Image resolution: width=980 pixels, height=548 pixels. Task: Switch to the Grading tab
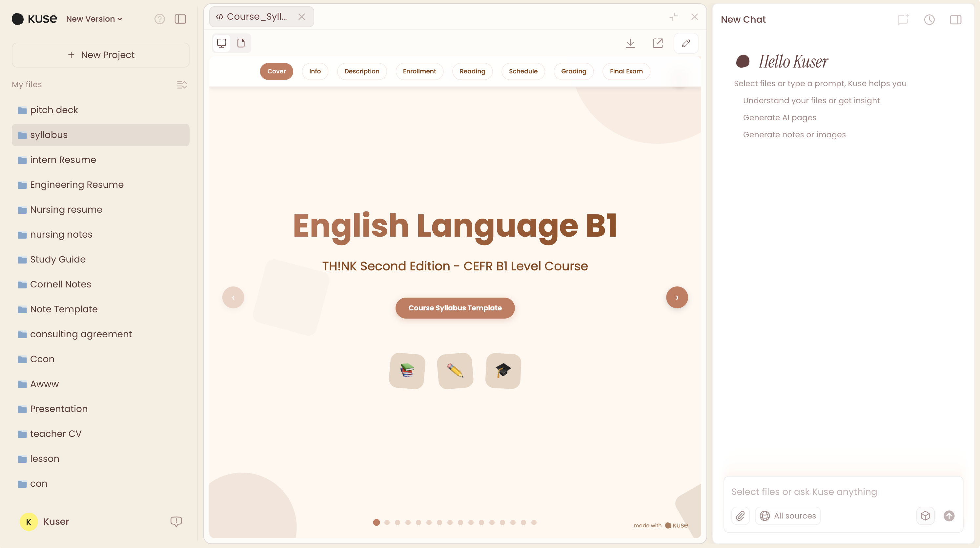(x=574, y=71)
